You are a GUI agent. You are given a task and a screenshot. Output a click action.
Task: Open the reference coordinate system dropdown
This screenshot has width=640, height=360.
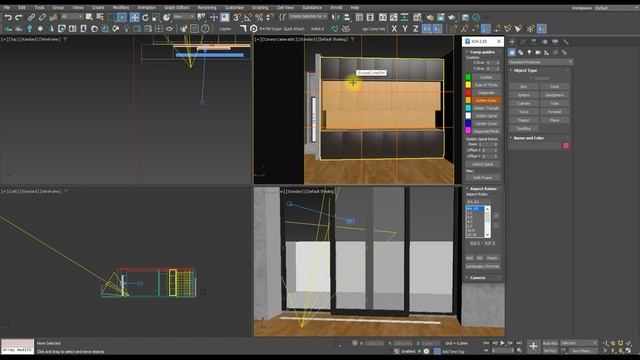point(184,17)
